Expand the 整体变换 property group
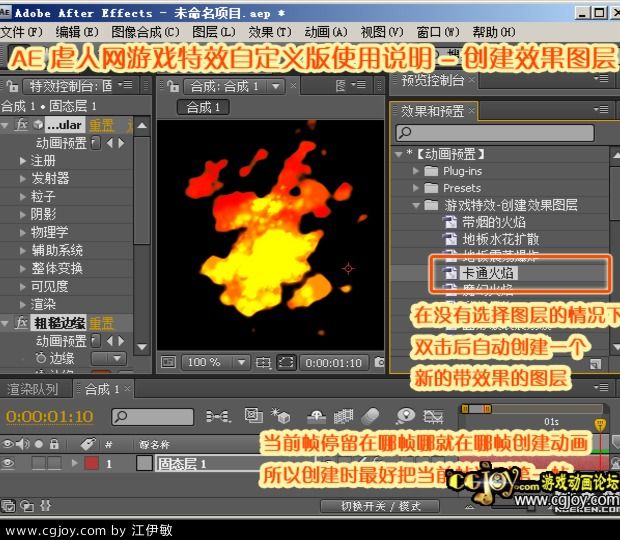Viewport: 620px width, 540px height. (x=23, y=268)
